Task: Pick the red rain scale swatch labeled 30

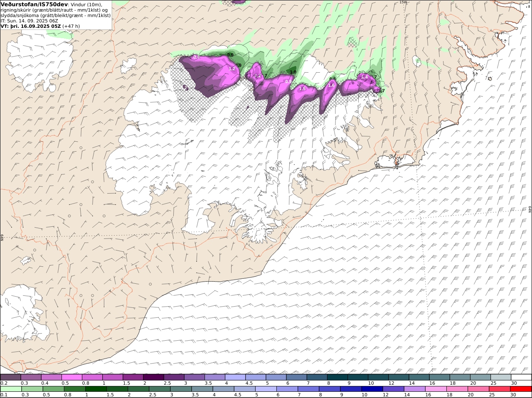Action: [520, 389]
